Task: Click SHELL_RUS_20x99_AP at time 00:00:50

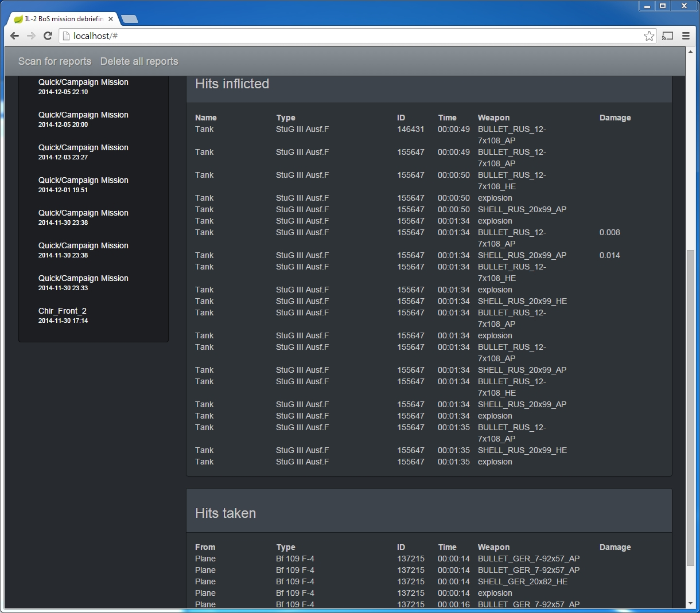Action: tap(522, 209)
